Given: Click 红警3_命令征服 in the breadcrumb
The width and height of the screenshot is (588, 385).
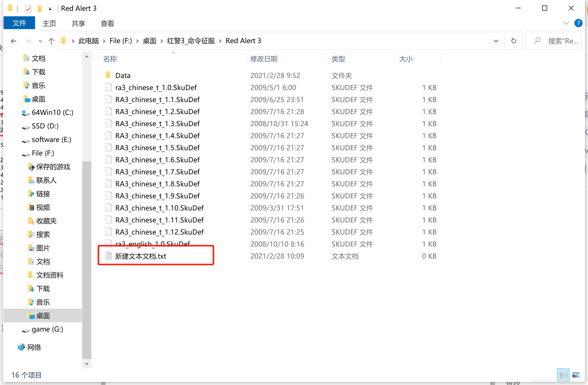Looking at the screenshot, I should click(x=191, y=41).
